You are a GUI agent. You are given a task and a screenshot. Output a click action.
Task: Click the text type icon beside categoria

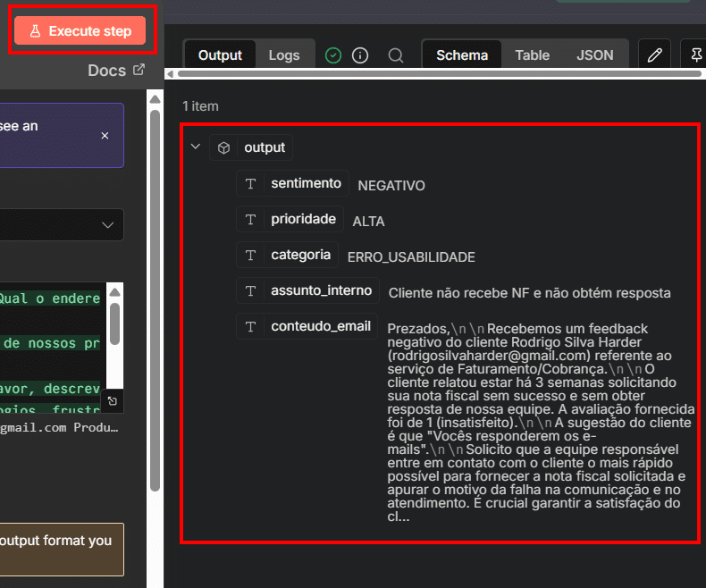point(251,256)
